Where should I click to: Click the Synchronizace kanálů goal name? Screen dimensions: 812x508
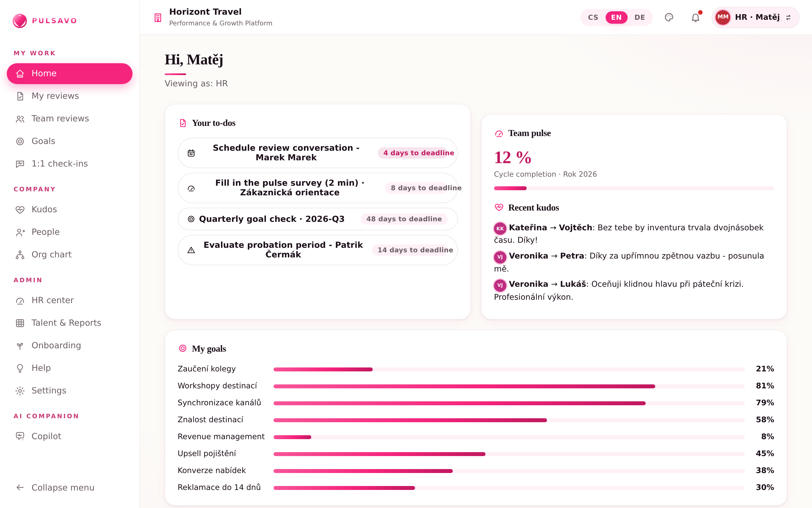tap(219, 402)
